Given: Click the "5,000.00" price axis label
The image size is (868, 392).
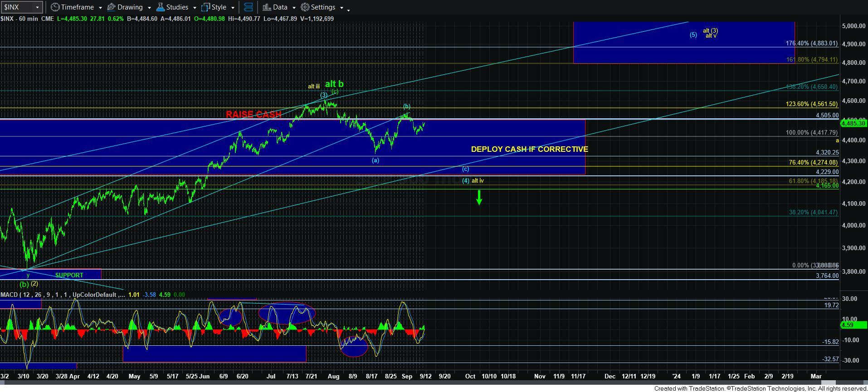Looking at the screenshot, I should pos(854,26).
